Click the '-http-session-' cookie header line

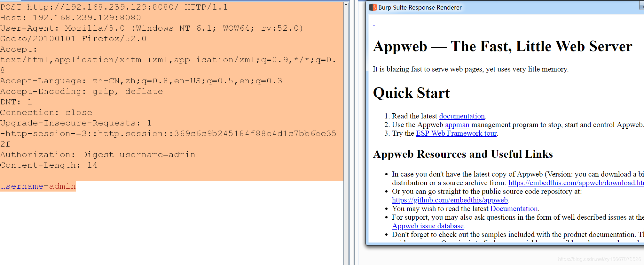tap(168, 139)
